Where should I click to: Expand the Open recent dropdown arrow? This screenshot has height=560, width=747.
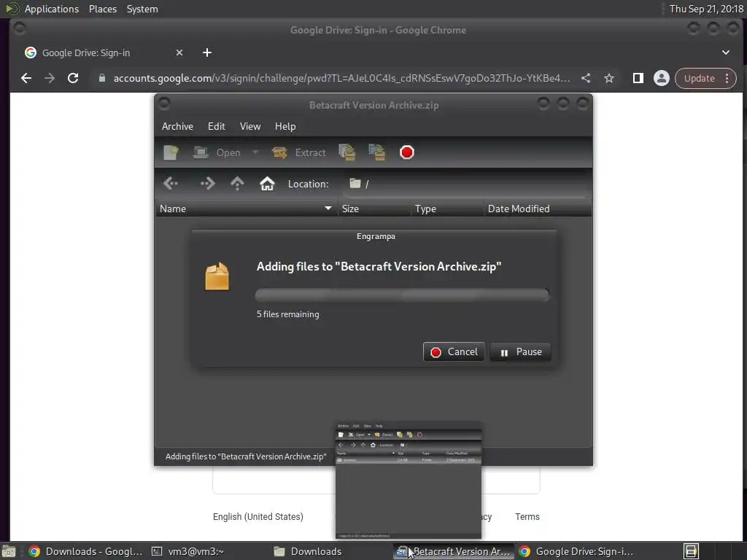(x=255, y=152)
